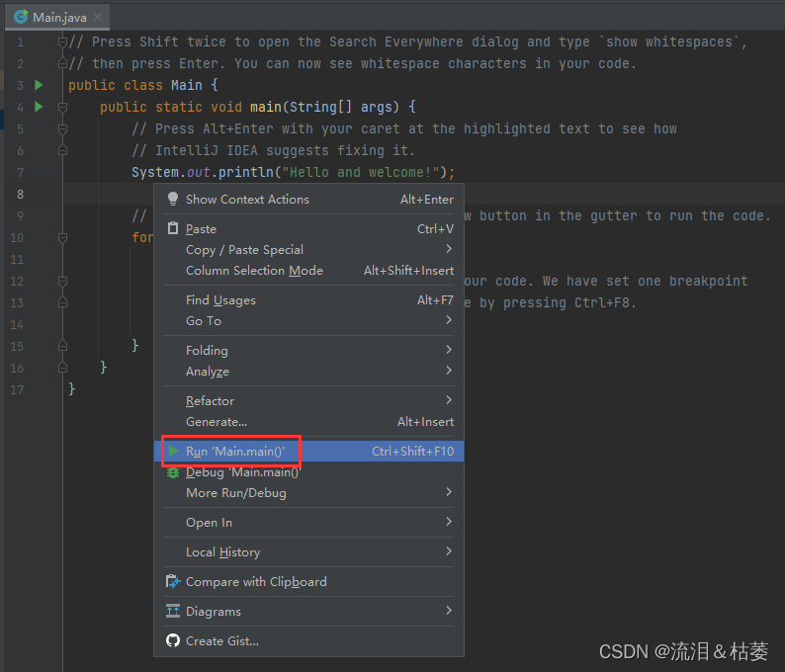785x672 pixels.
Task: Open the Open In submenu
Action: coord(308,523)
